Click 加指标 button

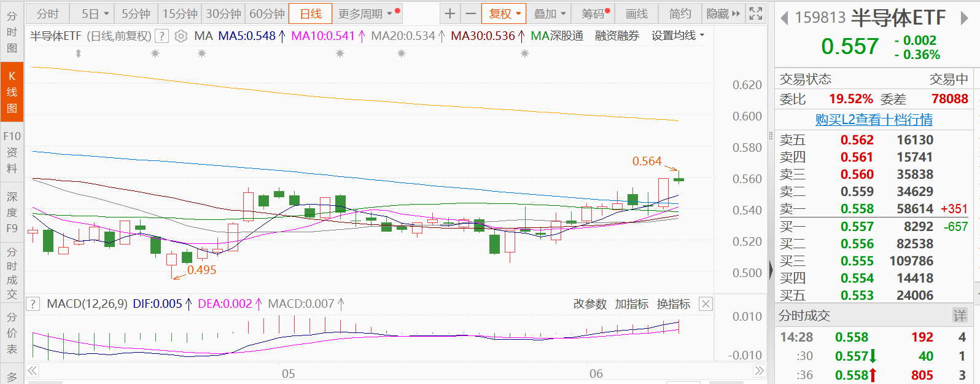(x=631, y=304)
